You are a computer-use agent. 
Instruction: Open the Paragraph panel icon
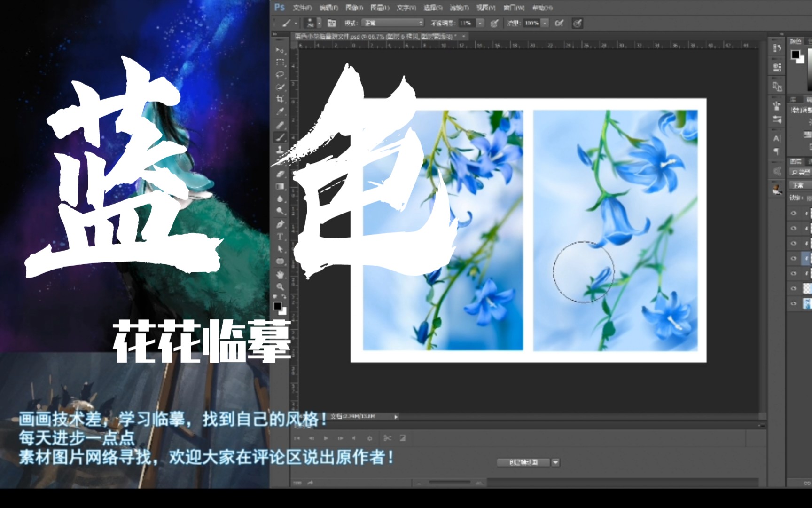click(x=776, y=151)
